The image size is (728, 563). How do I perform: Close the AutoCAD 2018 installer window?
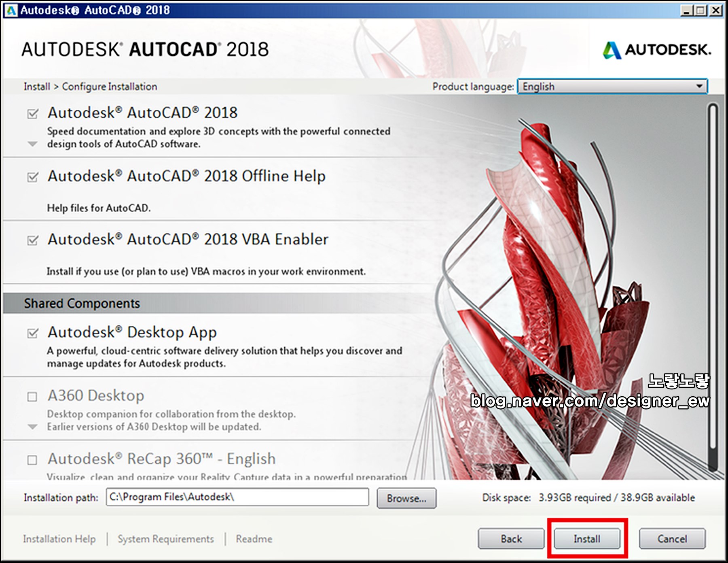point(715,11)
